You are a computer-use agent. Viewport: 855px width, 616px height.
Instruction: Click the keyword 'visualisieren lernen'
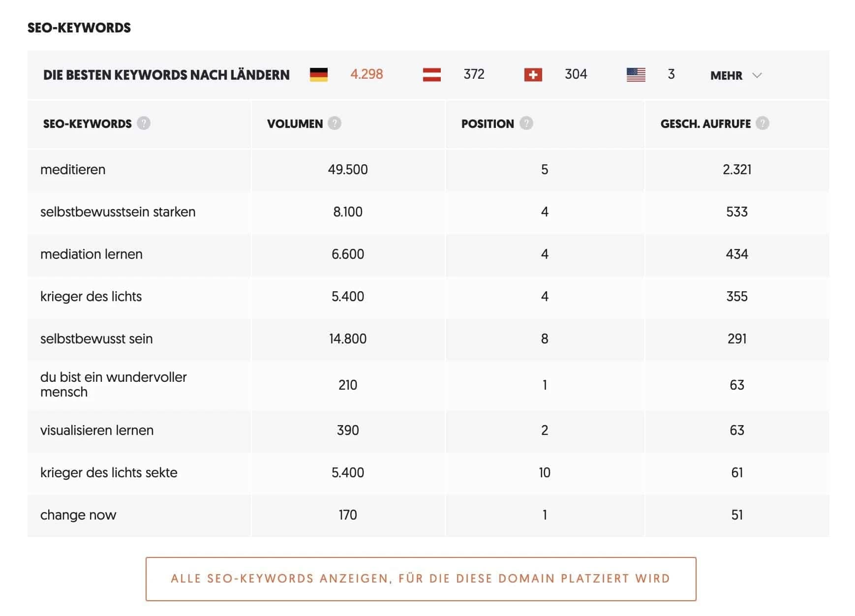(x=96, y=430)
